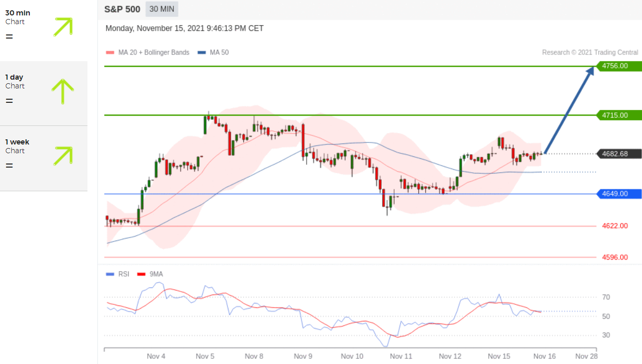Select the 30 min chart tab
This screenshot has height=364, width=642.
coord(44,30)
